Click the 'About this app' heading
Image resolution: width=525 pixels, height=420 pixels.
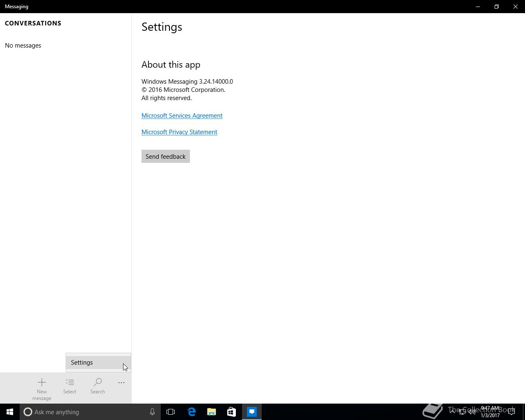click(x=171, y=65)
